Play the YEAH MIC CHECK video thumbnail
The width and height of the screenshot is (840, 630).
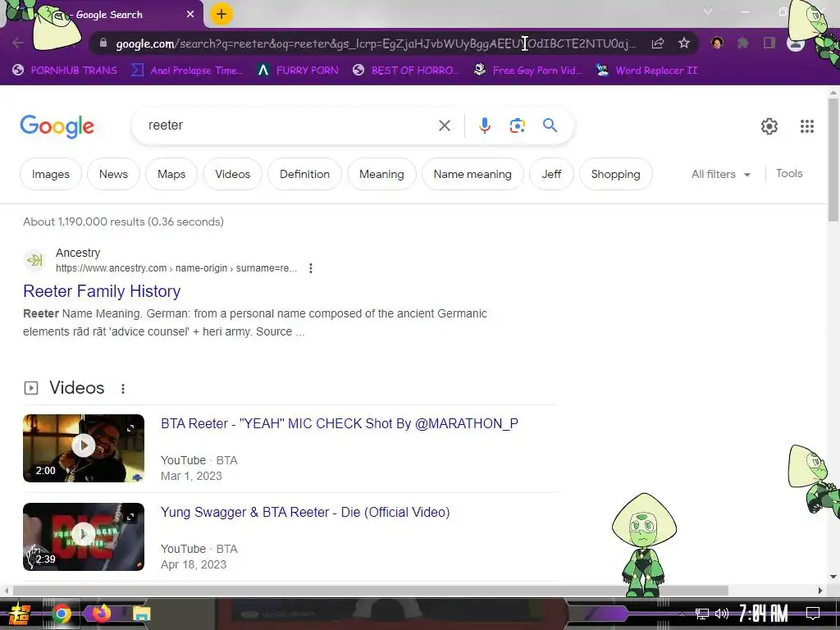[x=84, y=449]
